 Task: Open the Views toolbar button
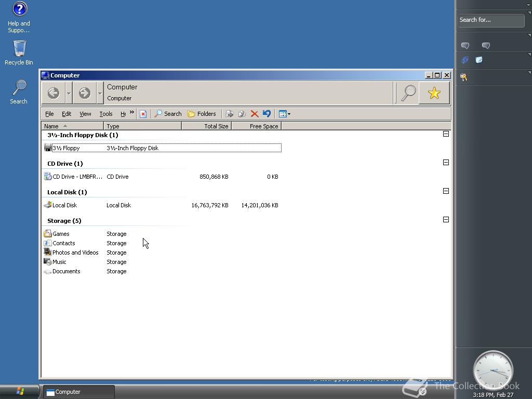click(x=284, y=114)
